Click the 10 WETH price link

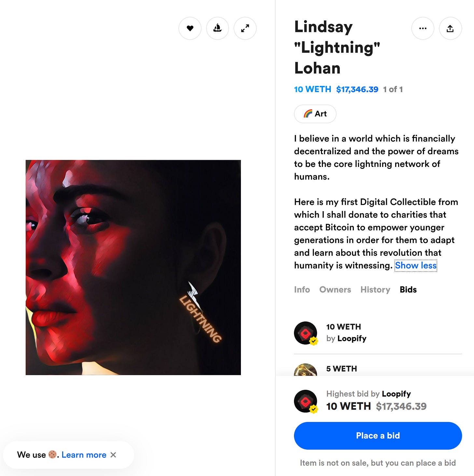coord(313,89)
